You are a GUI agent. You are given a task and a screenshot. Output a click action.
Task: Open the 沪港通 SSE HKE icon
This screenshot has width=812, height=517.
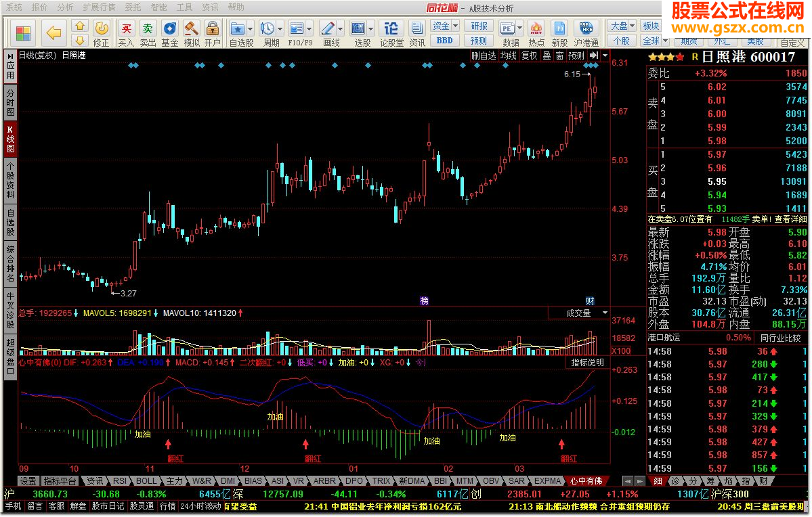pos(586,28)
